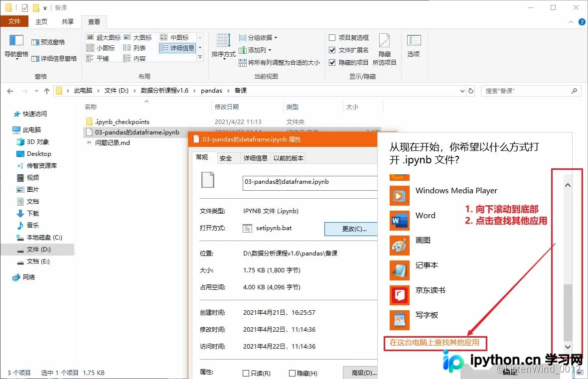Go up one folder level
588x379 pixels.
(47, 91)
